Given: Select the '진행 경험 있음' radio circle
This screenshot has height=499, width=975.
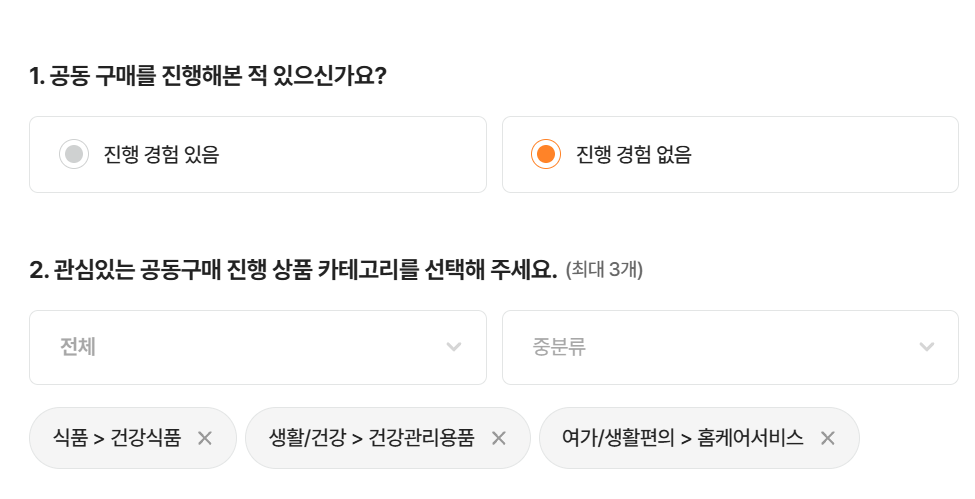Looking at the screenshot, I should 74,154.
